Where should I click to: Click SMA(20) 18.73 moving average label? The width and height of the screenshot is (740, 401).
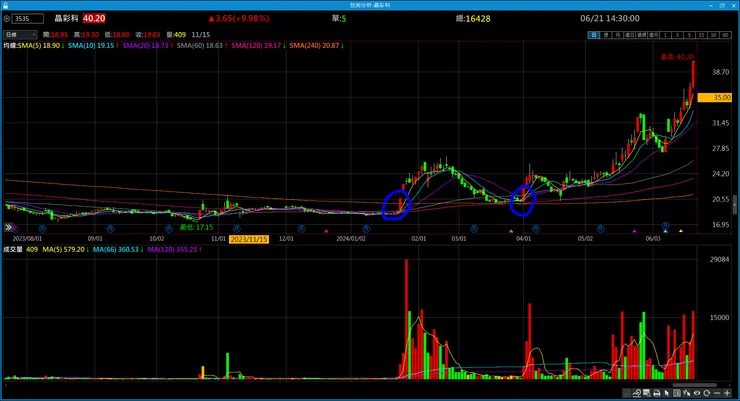147,45
